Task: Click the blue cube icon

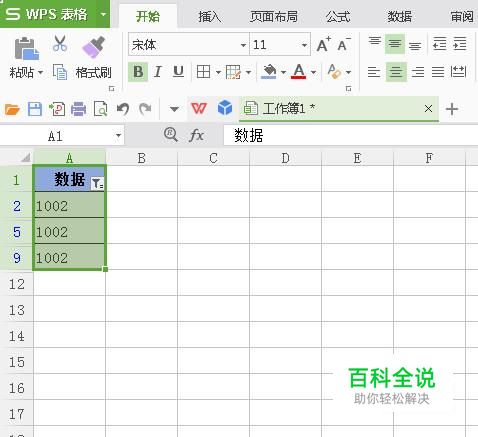Action: click(x=225, y=108)
